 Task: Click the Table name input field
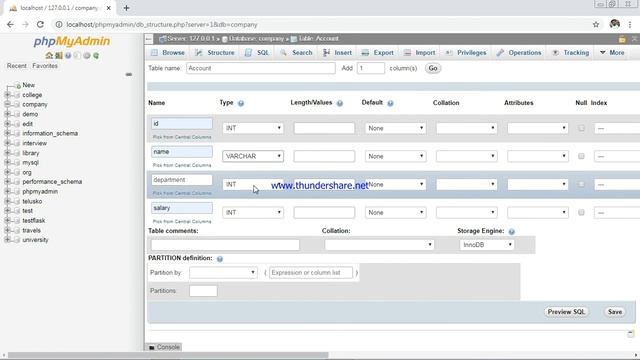tap(261, 68)
